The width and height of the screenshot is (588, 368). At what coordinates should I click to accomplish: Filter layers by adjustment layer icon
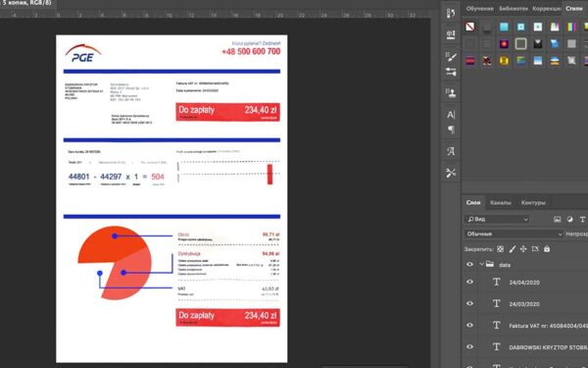(x=570, y=219)
